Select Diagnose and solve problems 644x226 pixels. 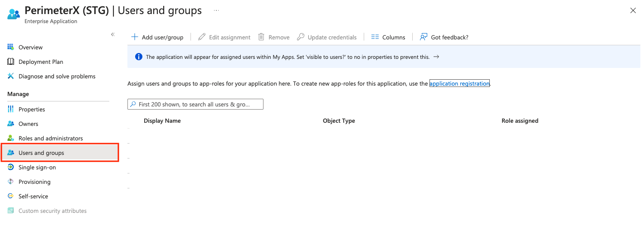(57, 77)
